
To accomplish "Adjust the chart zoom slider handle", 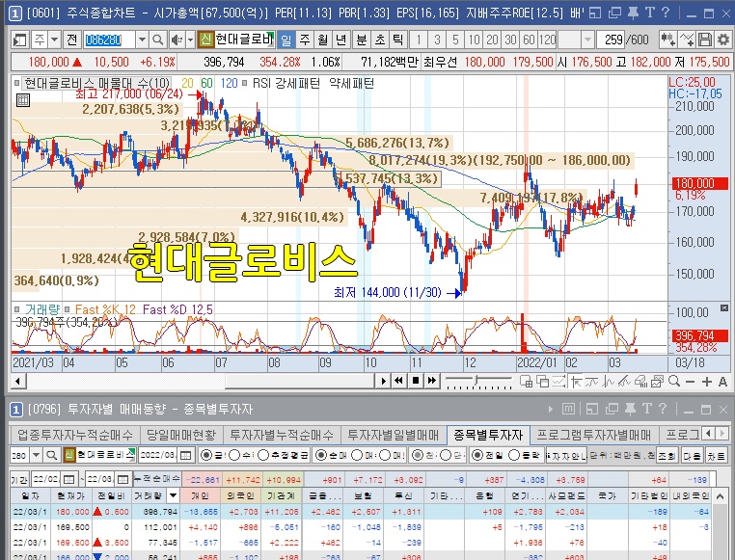I will pyautogui.click(x=476, y=379).
